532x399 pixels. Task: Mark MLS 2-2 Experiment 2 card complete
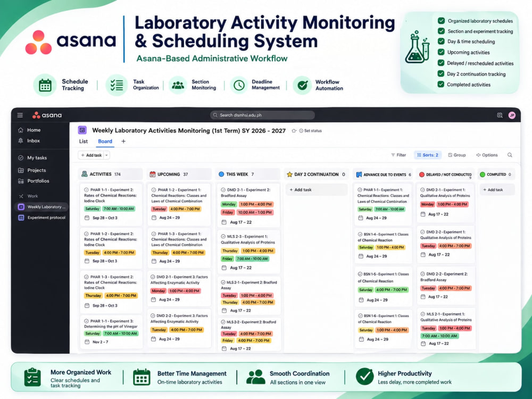223,322
